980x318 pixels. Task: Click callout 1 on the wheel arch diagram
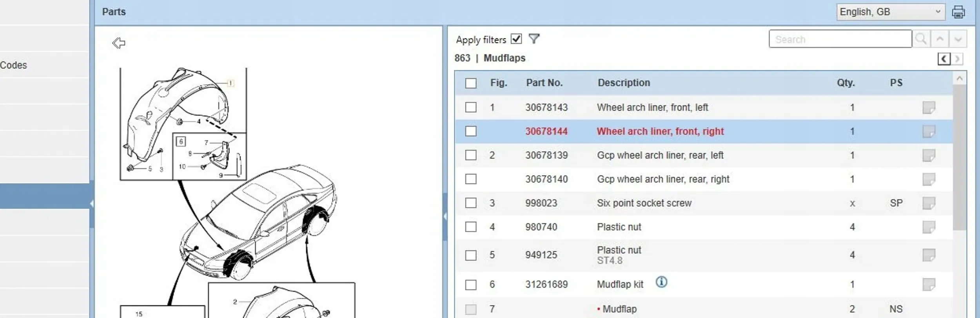(230, 83)
